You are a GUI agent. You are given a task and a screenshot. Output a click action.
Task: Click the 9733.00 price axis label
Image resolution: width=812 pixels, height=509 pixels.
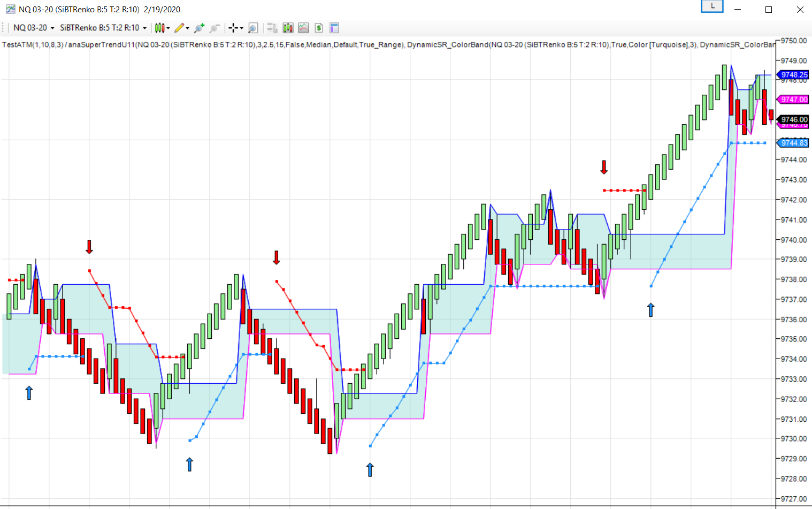tap(794, 379)
